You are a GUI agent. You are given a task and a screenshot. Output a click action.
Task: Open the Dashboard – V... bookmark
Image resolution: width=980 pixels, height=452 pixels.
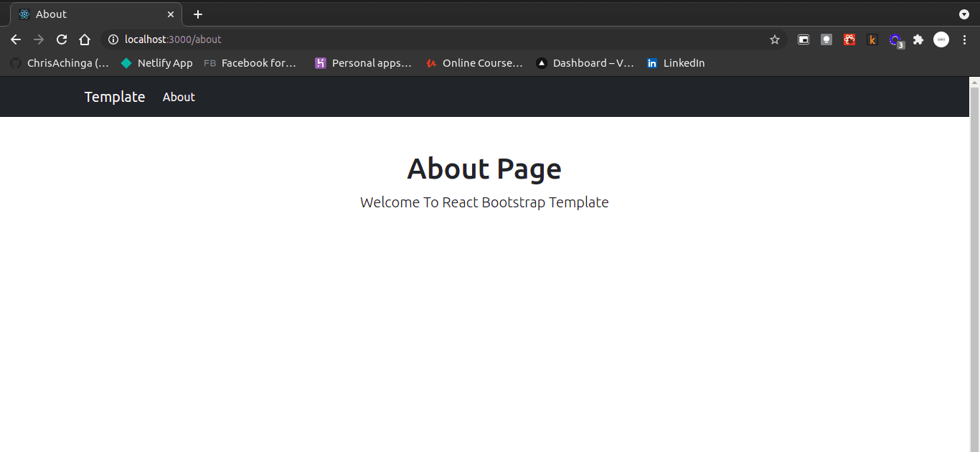click(x=585, y=63)
